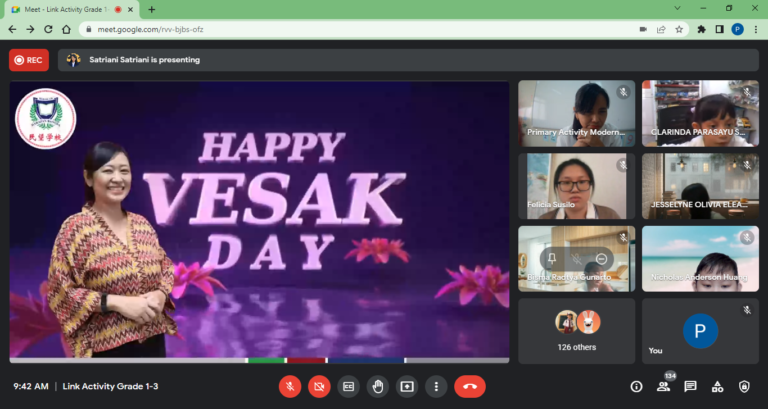The height and width of the screenshot is (409, 768).
Task: Show the people list with 134 badge
Action: pos(662,387)
